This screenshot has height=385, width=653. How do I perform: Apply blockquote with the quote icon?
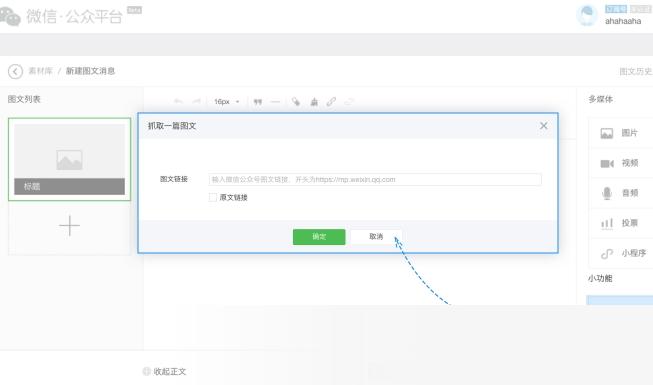pos(258,102)
